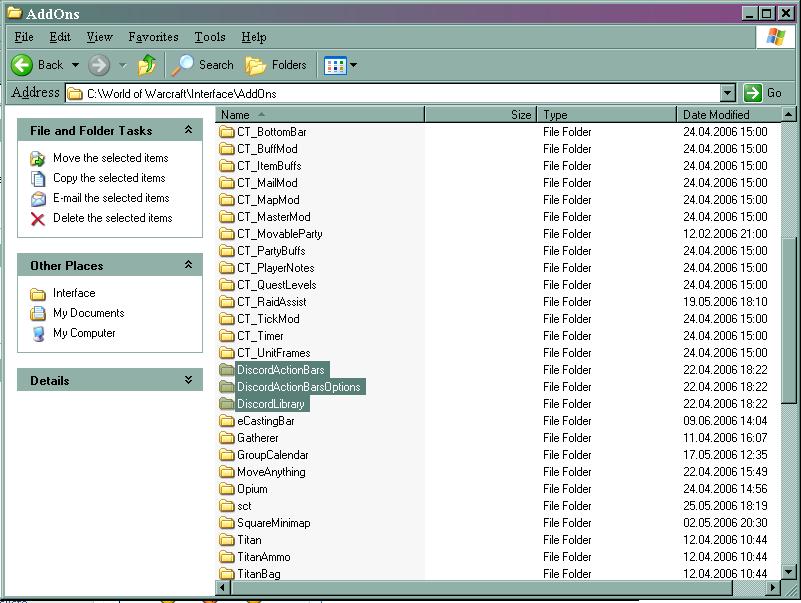Click the E-mail the selected items icon
Screen dimensions: 801x603
[38, 198]
